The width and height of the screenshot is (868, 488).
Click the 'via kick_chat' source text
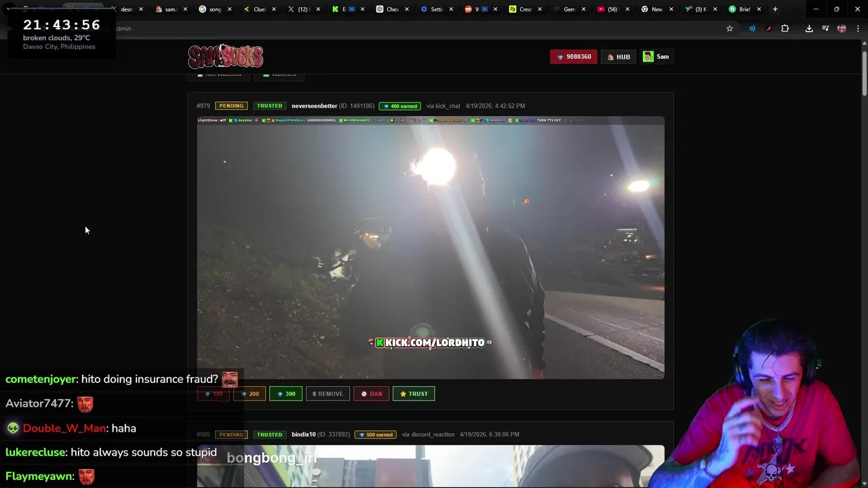tap(443, 106)
